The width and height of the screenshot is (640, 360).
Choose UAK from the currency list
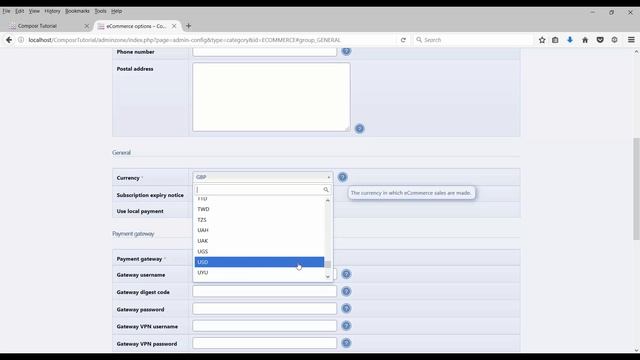(259, 241)
